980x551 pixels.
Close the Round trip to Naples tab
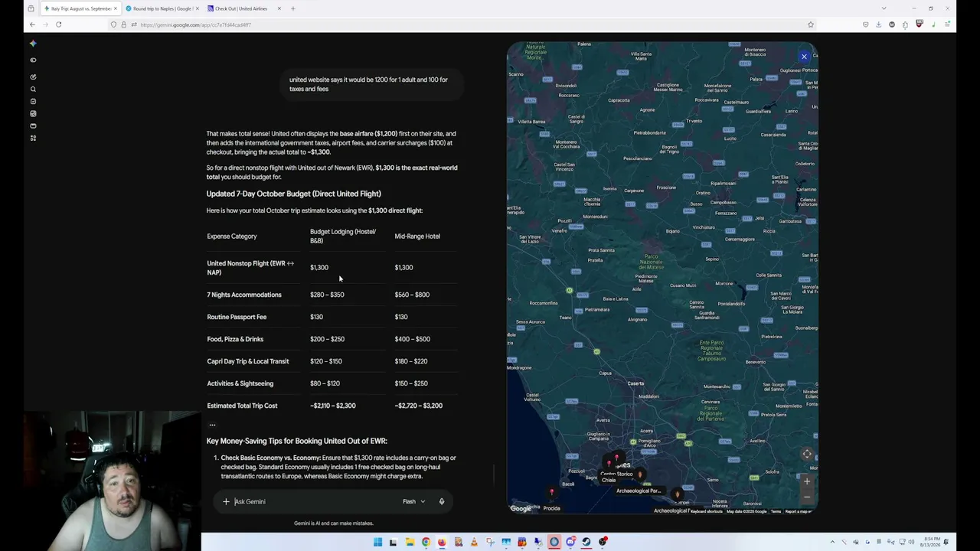coord(197,8)
